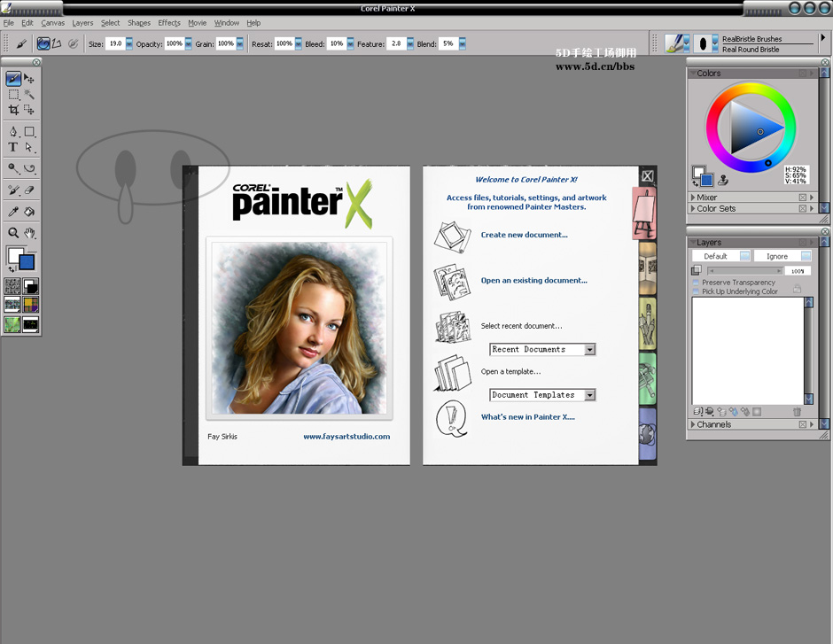Visit www.faysartstudio.com link

[346, 437]
